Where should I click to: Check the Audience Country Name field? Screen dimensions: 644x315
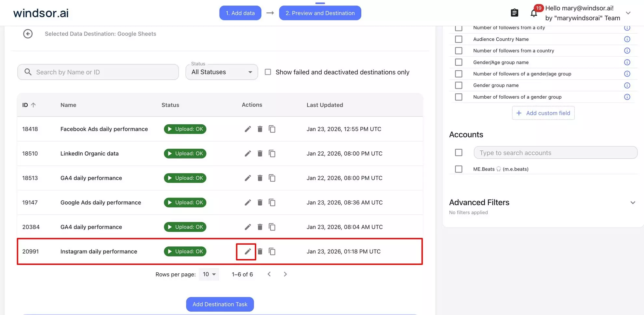click(459, 39)
